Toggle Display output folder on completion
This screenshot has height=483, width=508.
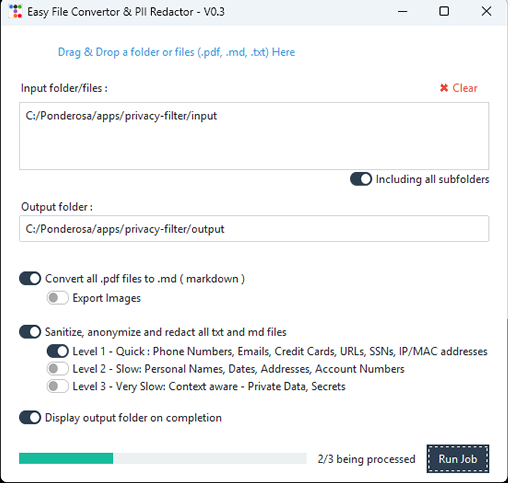(x=30, y=418)
